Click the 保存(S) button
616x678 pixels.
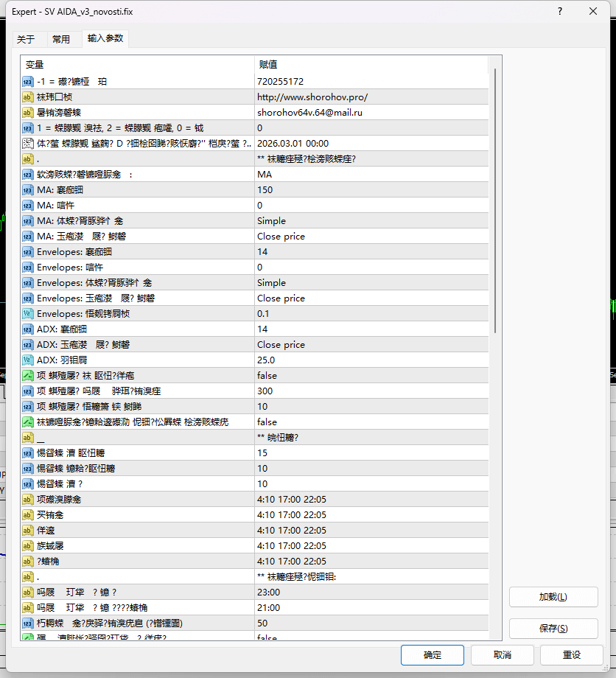click(553, 629)
